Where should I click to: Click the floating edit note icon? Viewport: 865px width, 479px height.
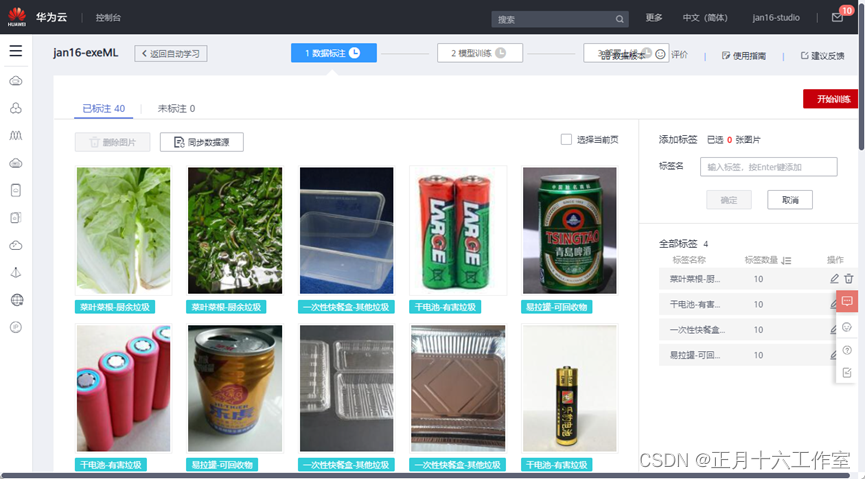(847, 374)
